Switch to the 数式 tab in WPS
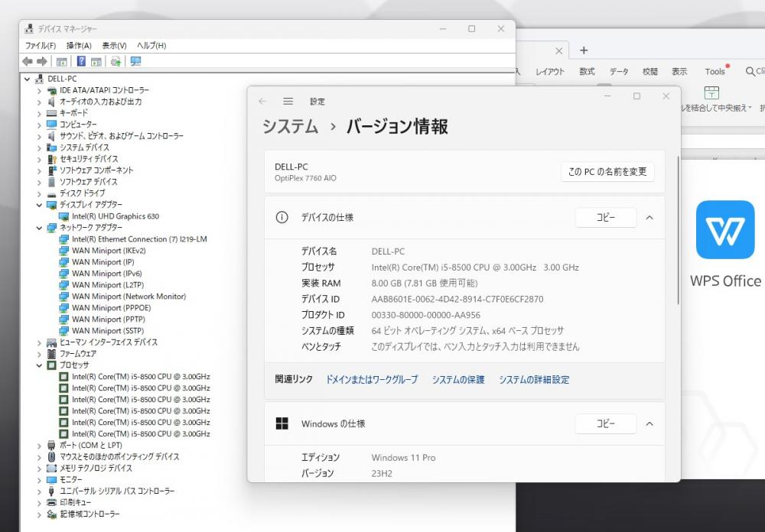Screen dimensions: 765x532 587,72
